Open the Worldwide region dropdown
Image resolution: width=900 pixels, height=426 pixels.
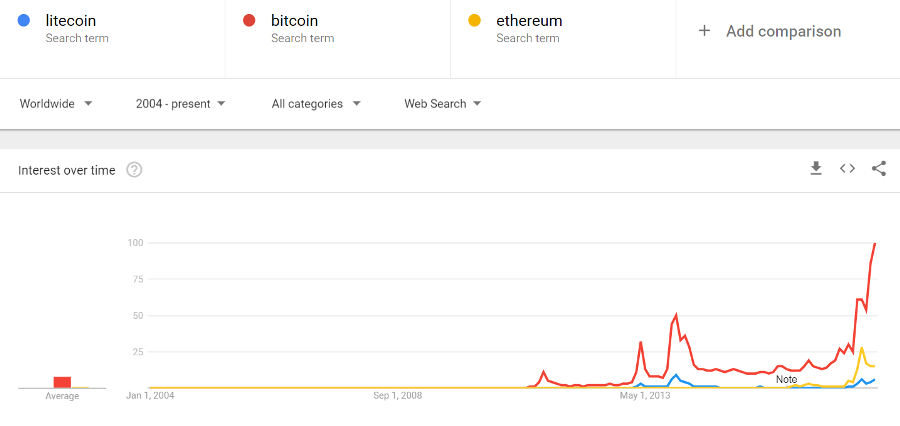click(56, 104)
